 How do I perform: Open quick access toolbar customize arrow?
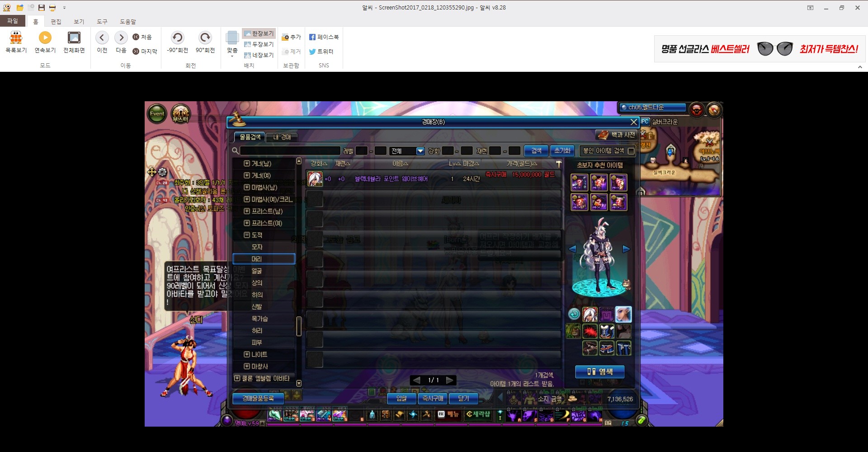64,8
